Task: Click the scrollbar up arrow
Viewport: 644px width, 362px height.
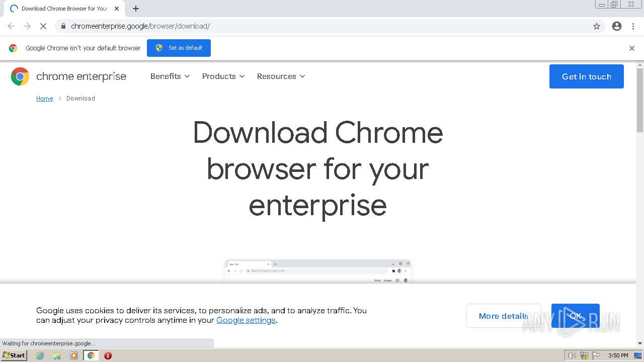Action: (x=640, y=65)
